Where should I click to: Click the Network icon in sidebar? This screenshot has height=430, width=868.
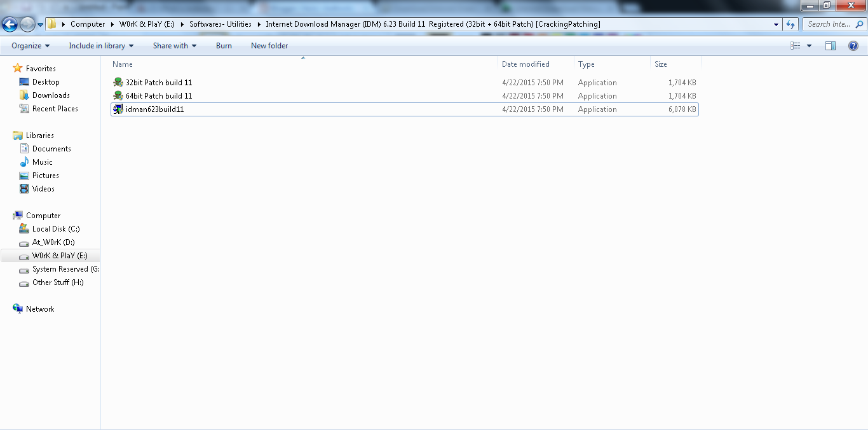[x=18, y=309]
